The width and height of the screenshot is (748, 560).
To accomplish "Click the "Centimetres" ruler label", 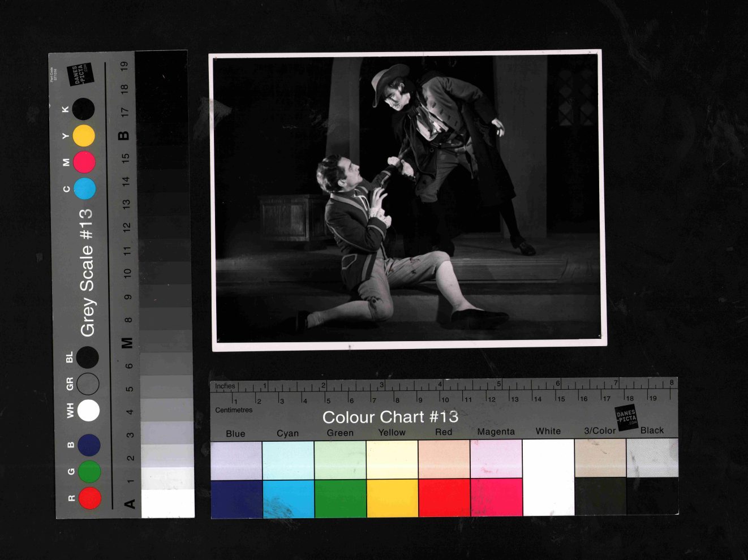I will pyautogui.click(x=234, y=410).
